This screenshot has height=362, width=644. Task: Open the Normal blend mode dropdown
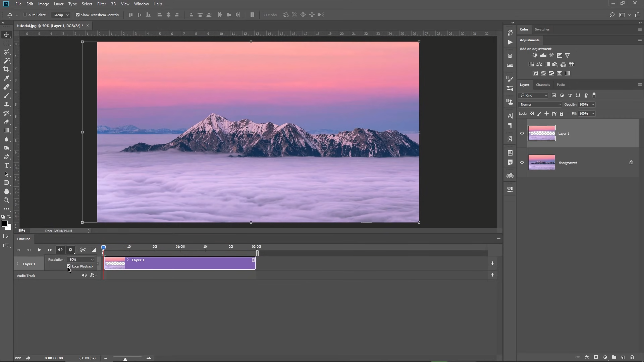[540, 104]
